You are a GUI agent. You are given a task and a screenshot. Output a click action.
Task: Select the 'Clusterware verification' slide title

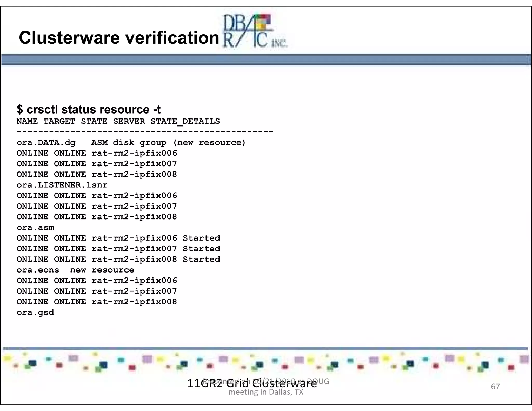tap(119, 38)
